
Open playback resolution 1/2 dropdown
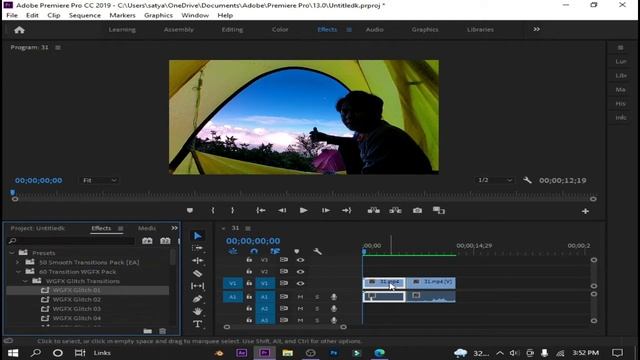click(x=494, y=180)
